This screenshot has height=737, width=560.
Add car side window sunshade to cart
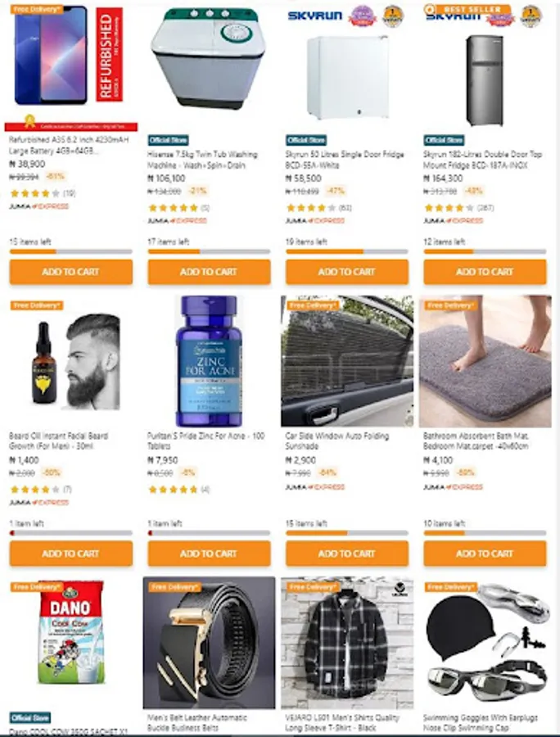[347, 554]
